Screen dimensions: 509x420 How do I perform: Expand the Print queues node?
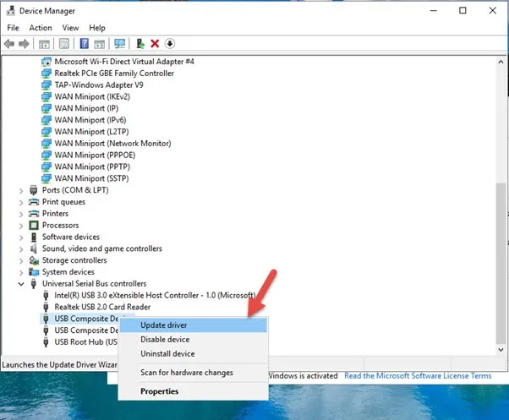tap(21, 202)
